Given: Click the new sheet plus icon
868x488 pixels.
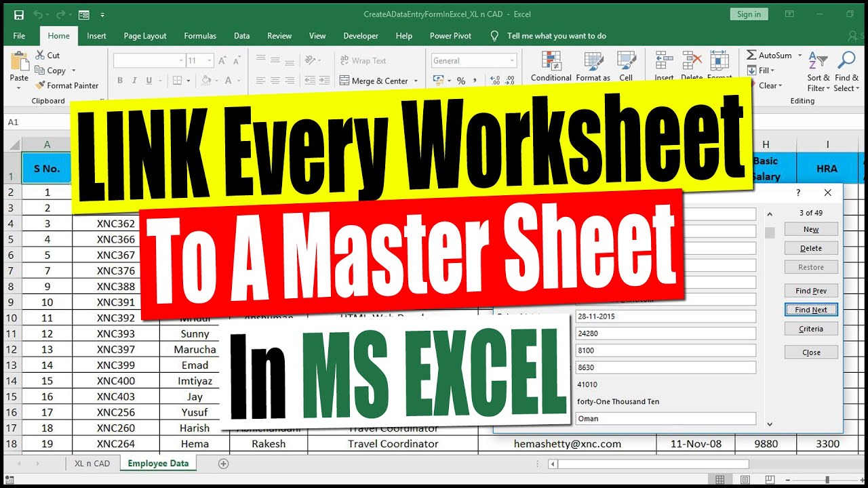Looking at the screenshot, I should (223, 464).
